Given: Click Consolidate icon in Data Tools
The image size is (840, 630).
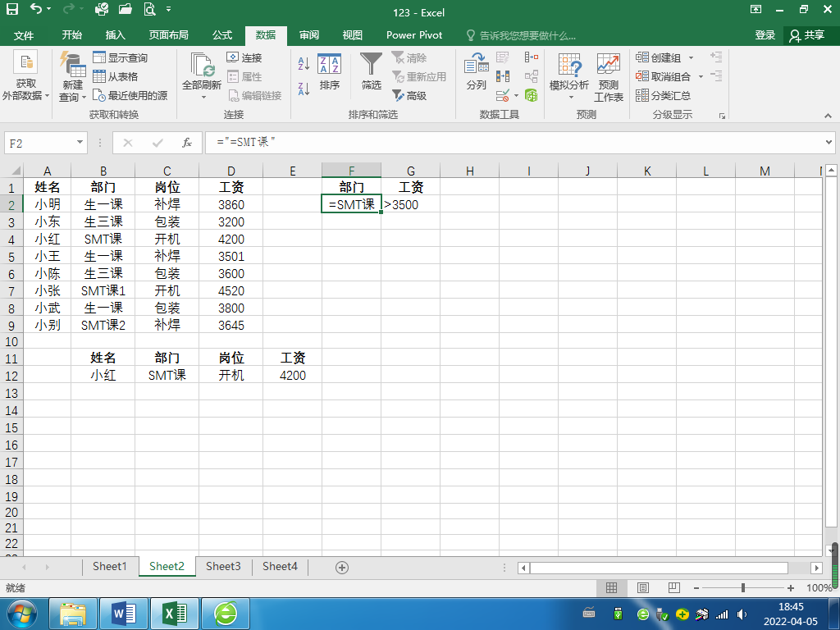Looking at the screenshot, I should click(x=532, y=57).
